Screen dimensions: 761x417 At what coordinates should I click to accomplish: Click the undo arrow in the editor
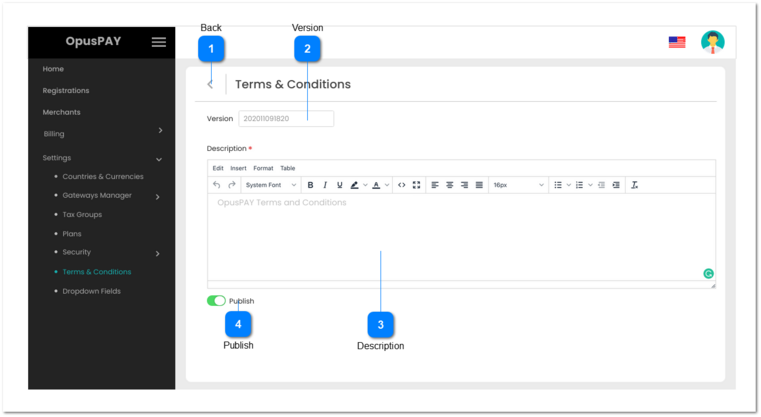(x=217, y=185)
